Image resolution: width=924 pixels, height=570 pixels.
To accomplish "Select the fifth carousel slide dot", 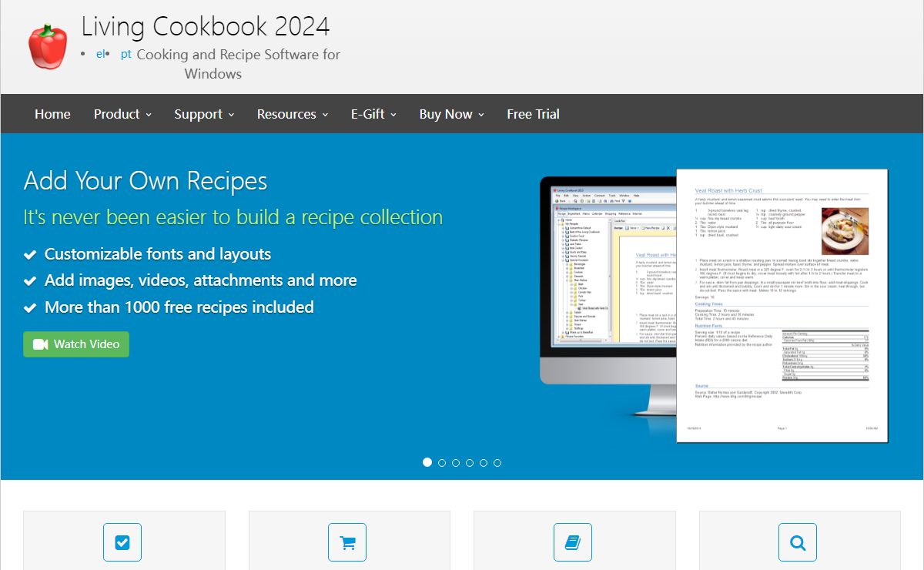I will pos(484,463).
